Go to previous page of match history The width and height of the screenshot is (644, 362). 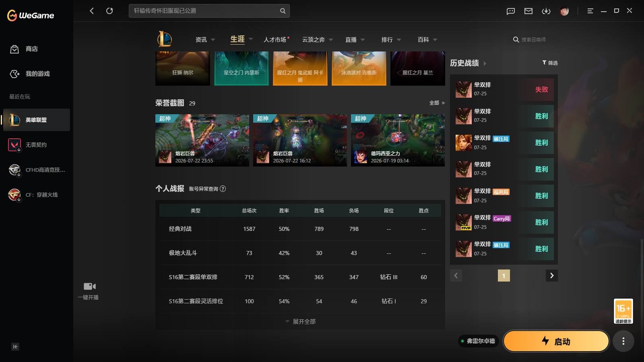[456, 276]
